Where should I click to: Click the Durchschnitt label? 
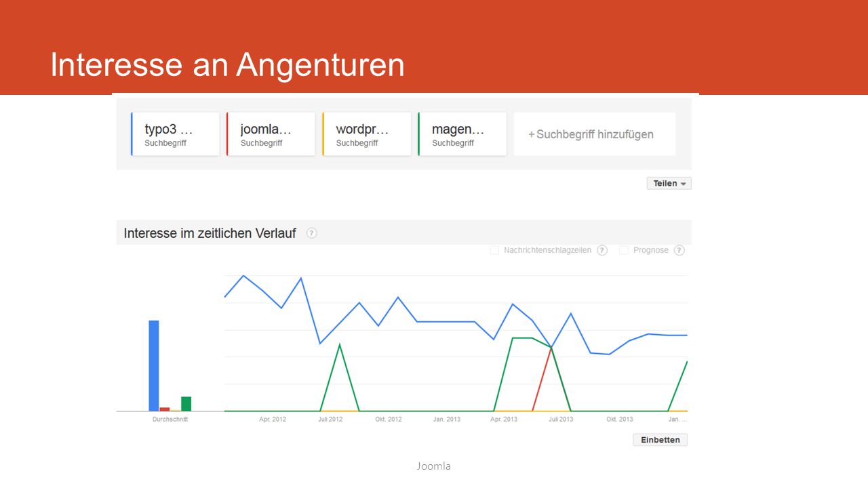(170, 420)
